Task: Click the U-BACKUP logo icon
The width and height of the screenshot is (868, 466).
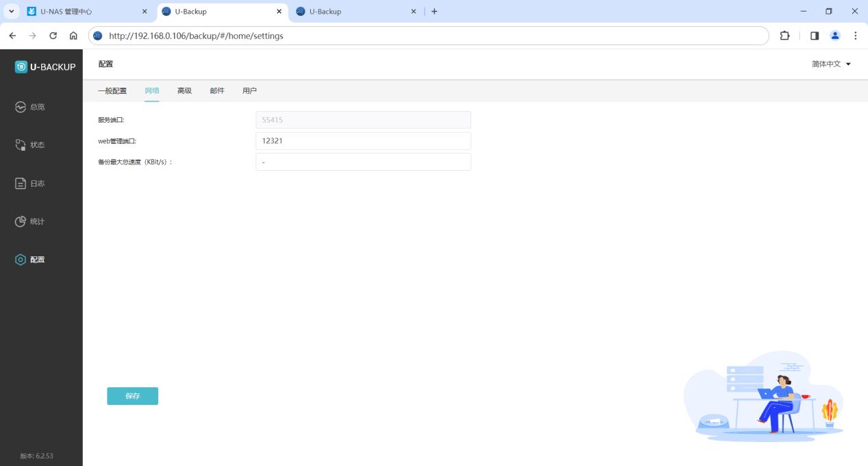Action: (21, 66)
